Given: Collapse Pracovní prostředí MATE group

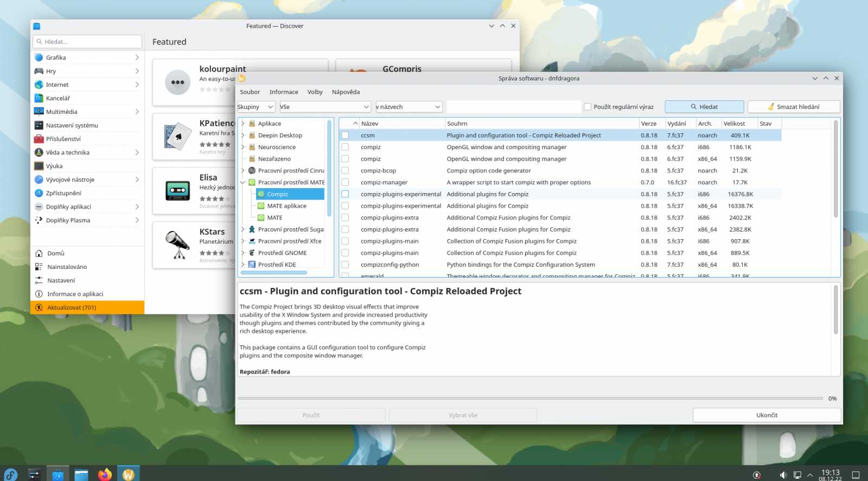Looking at the screenshot, I should tap(243, 182).
